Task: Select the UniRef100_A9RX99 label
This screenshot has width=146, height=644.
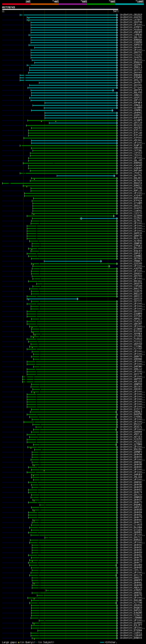Action: coord(131,148)
